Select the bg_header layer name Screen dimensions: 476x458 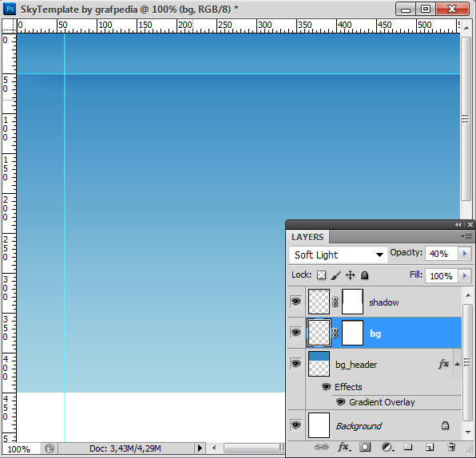pos(356,365)
